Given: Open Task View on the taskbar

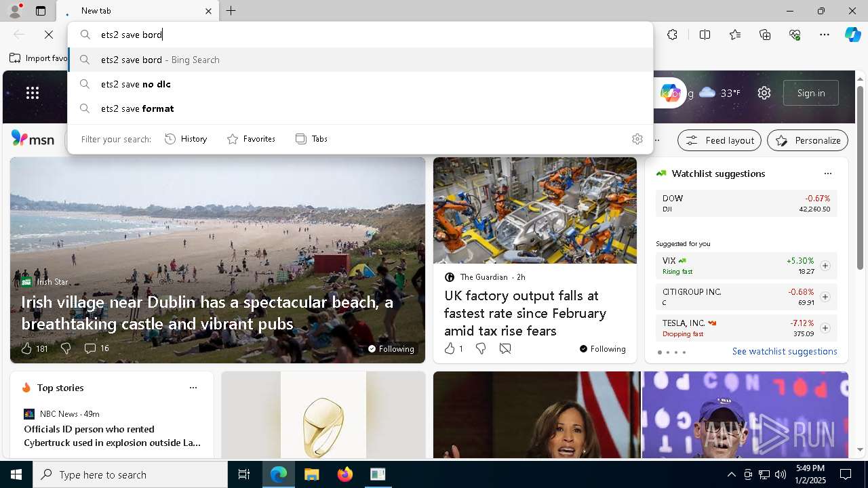Looking at the screenshot, I should tap(244, 474).
